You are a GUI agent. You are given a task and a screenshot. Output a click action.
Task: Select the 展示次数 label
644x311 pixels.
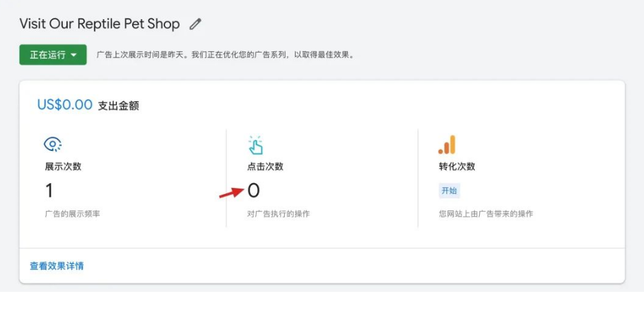[63, 166]
